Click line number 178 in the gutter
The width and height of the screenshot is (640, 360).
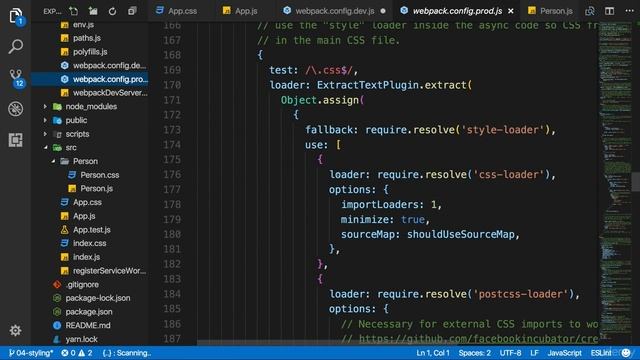tap(172, 204)
